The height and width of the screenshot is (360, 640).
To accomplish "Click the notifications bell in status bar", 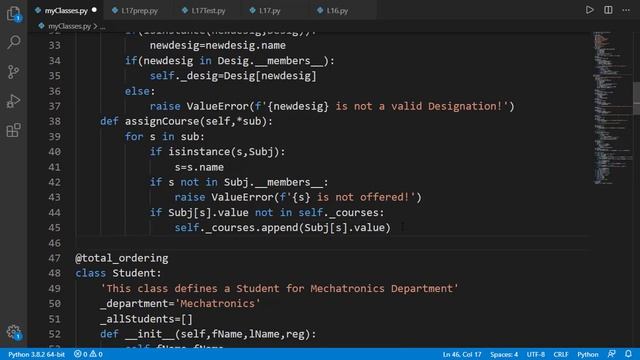I will pos(628,354).
